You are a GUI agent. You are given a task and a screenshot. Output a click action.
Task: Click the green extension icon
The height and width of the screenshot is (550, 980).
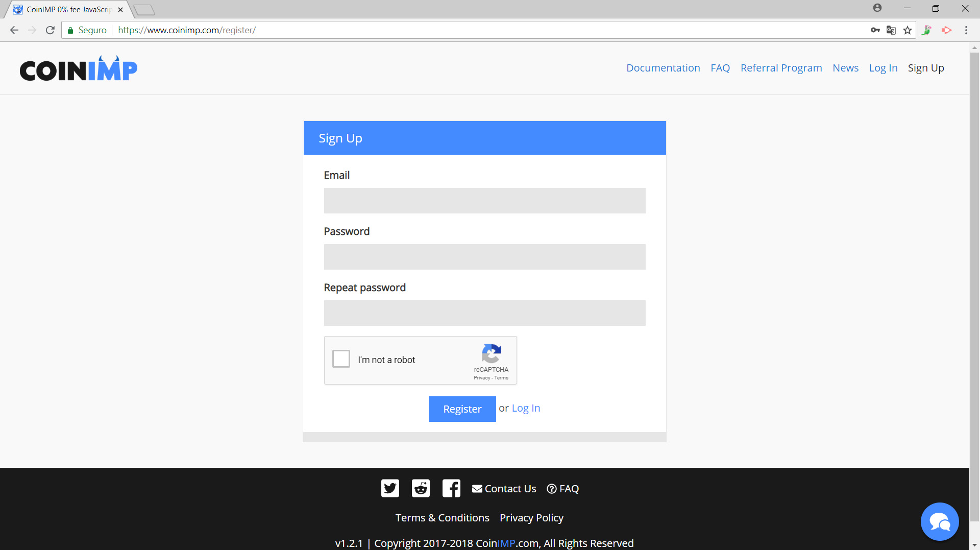(x=927, y=30)
